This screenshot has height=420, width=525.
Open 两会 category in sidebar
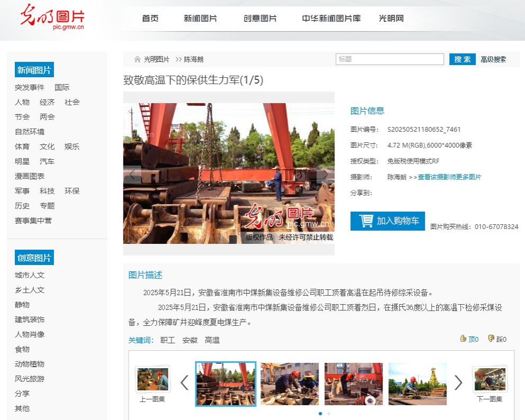tap(47, 117)
